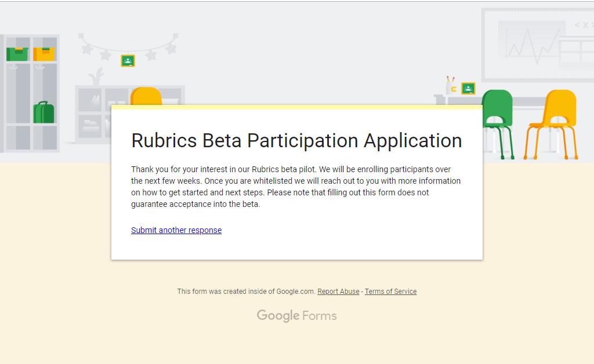Click the Google Forms logo at the bottom

click(296, 315)
